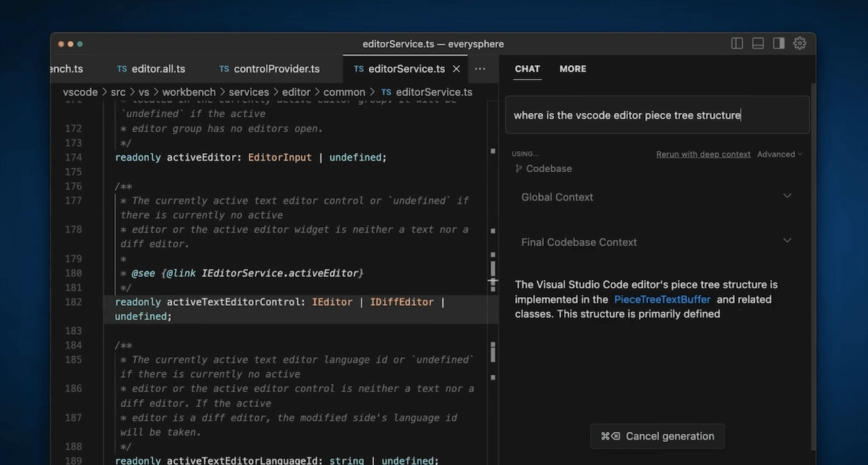Open settings gear in title bar
This screenshot has height=465, width=868.
click(800, 43)
